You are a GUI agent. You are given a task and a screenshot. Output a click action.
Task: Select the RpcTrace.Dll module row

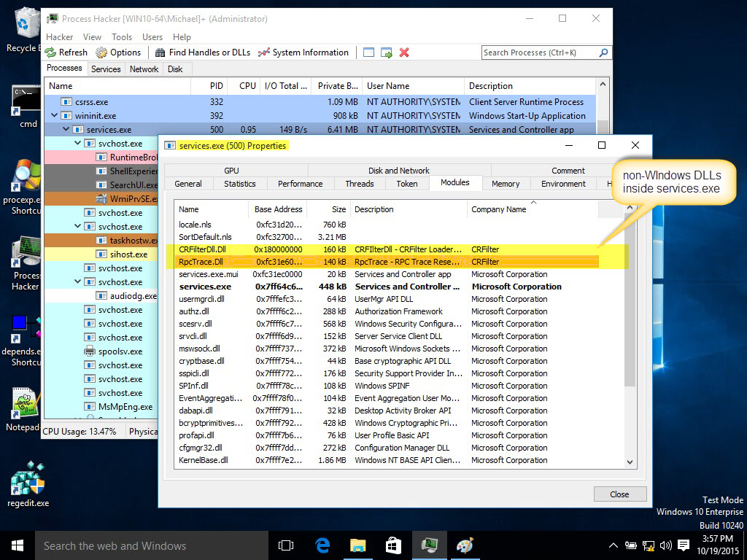[x=388, y=262]
